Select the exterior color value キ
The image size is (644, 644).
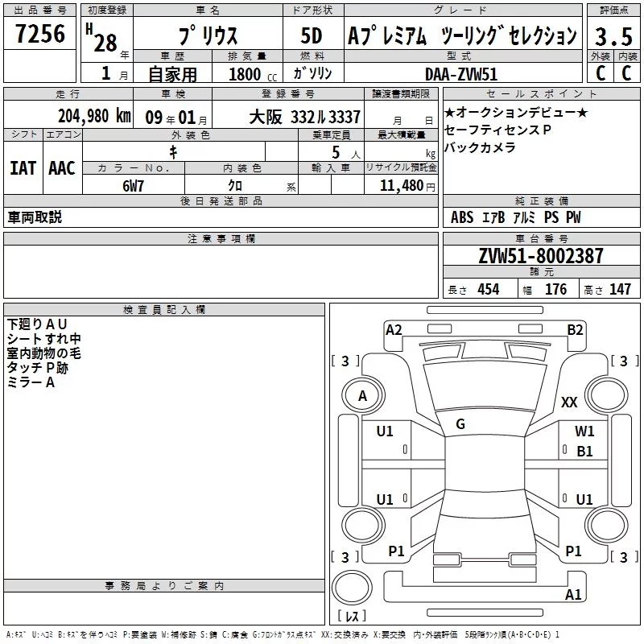tap(173, 152)
